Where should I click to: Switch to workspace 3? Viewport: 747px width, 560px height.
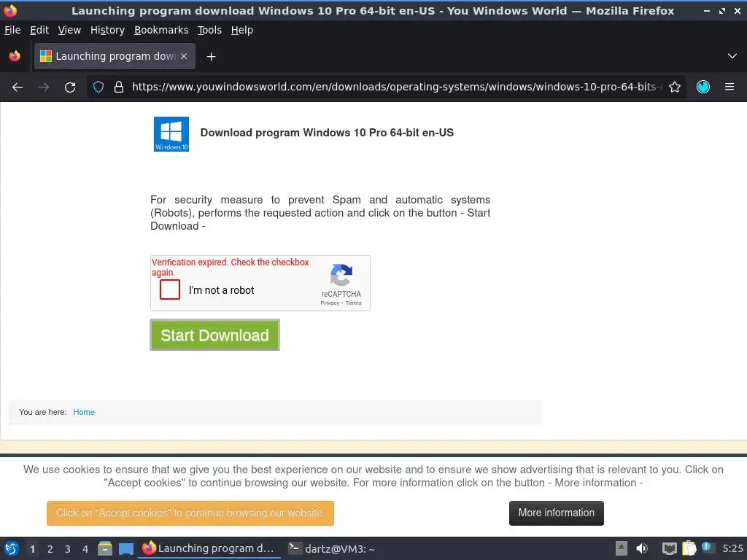coord(68,549)
